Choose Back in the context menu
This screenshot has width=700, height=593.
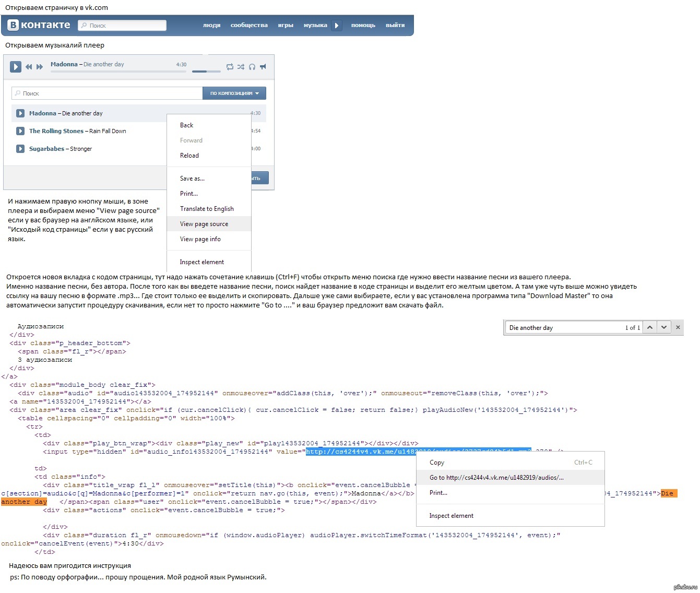pyautogui.click(x=209, y=125)
